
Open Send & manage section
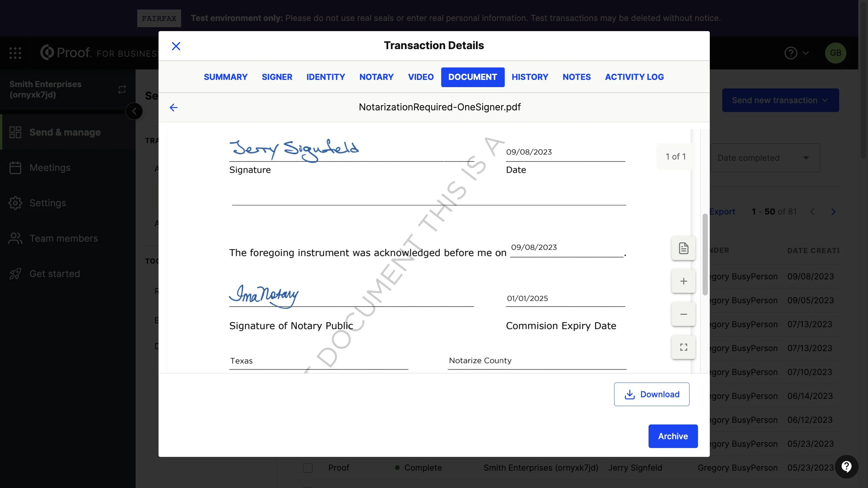68,132
